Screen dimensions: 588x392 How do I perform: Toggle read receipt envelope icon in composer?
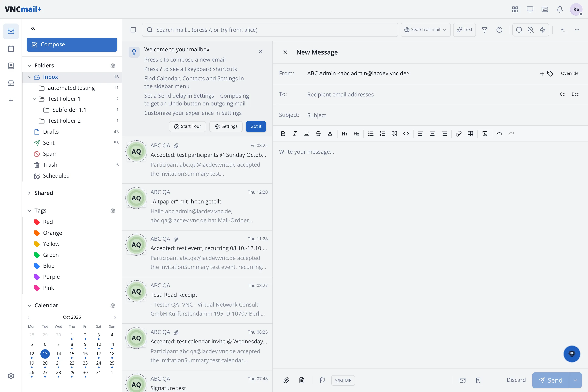click(x=463, y=380)
